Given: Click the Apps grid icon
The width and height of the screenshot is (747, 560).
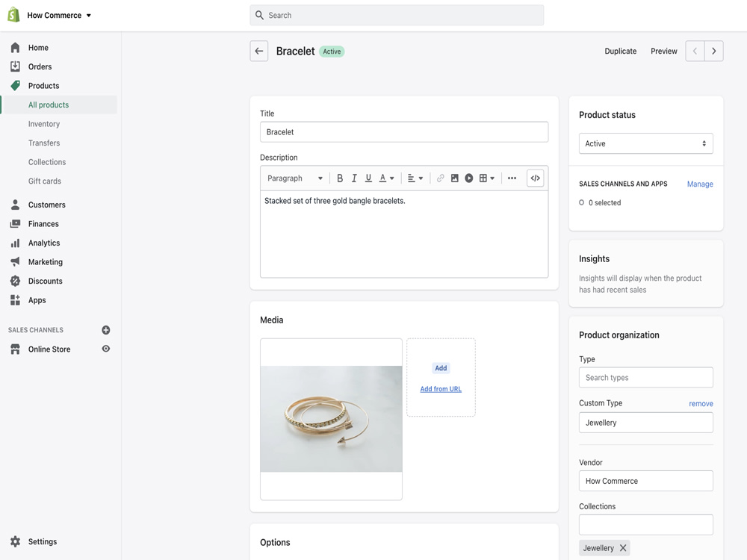Looking at the screenshot, I should [x=15, y=300].
